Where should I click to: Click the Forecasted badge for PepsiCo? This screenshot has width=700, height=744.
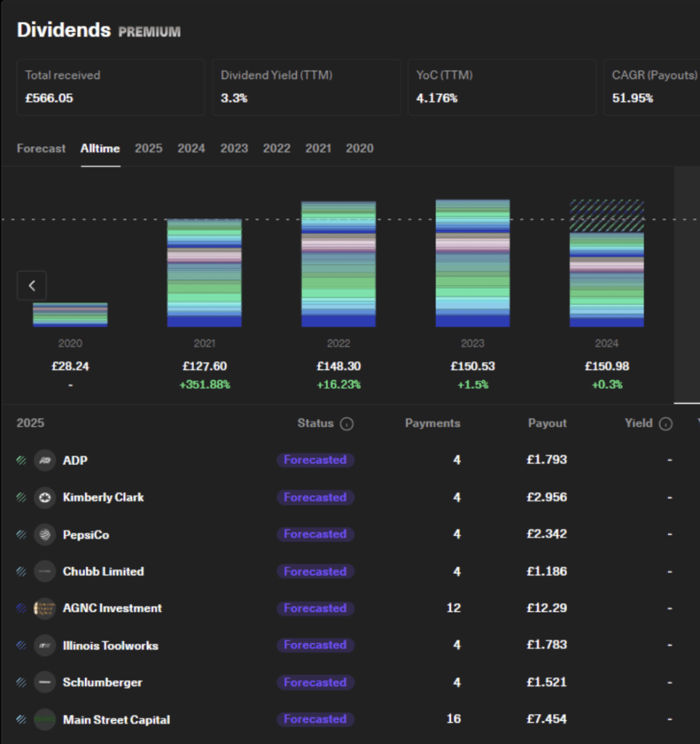[315, 534]
